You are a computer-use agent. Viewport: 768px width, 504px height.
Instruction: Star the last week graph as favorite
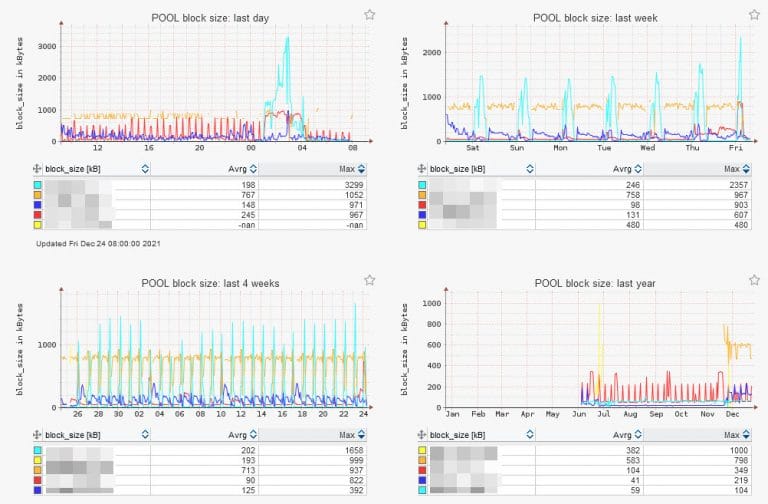(754, 15)
